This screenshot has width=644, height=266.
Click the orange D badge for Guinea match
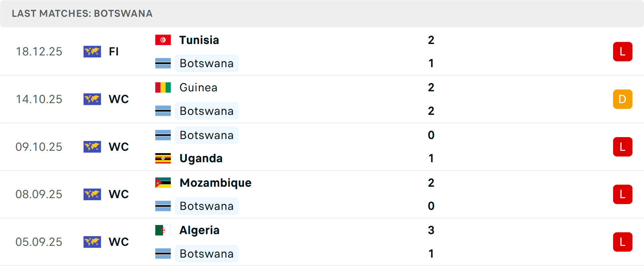[x=623, y=99]
